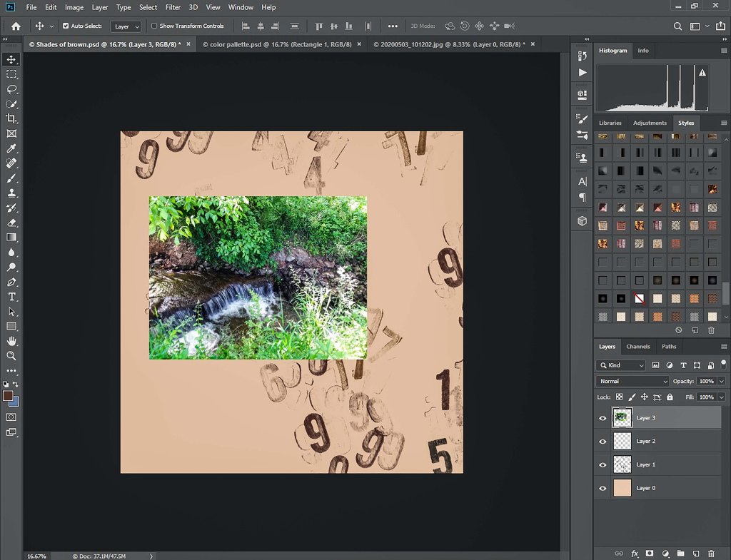Pick the Eyedropper tool

pyautogui.click(x=11, y=148)
